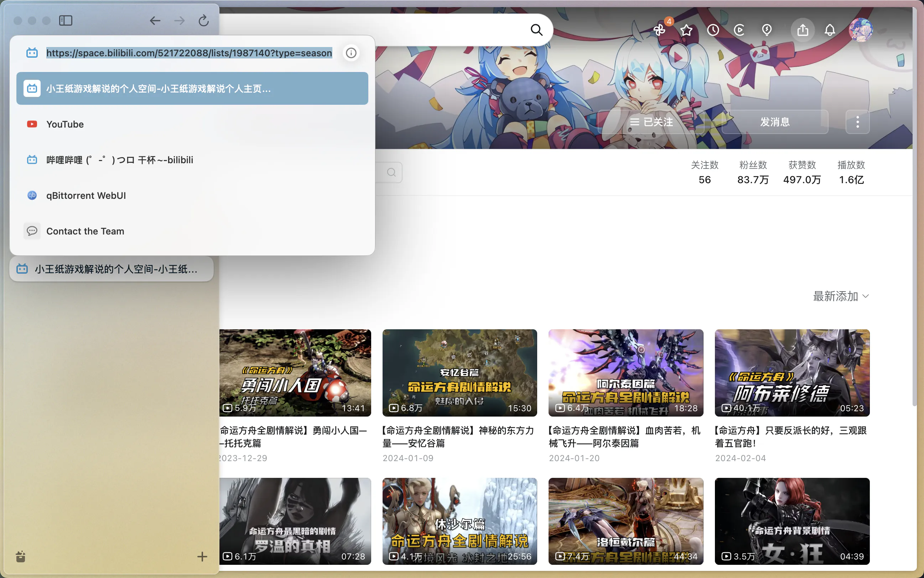Open the favorites star icon
The image size is (924, 578).
[x=686, y=30]
